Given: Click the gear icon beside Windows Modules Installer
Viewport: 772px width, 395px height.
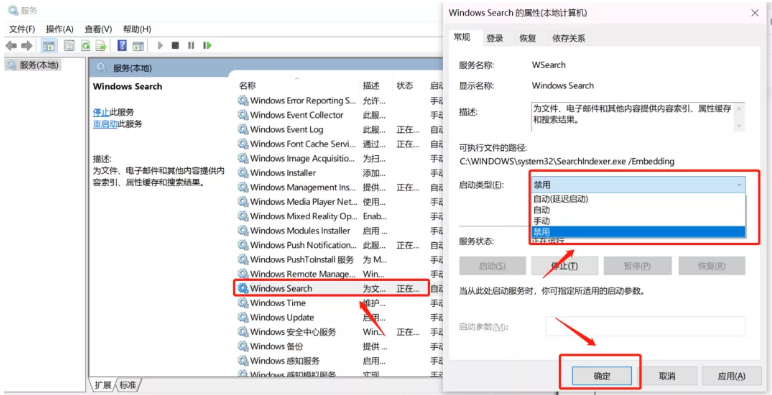Looking at the screenshot, I should (243, 230).
